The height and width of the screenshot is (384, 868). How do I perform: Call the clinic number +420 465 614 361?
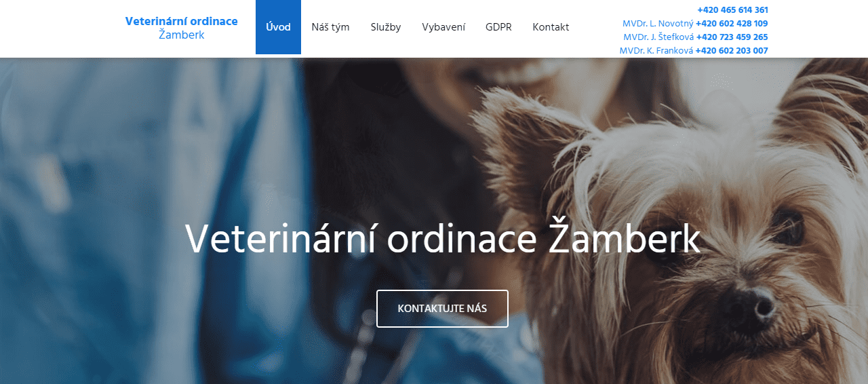732,9
